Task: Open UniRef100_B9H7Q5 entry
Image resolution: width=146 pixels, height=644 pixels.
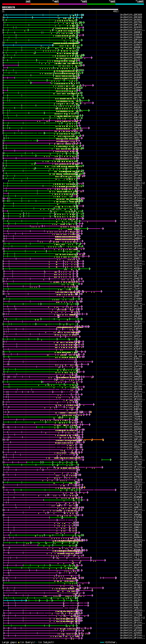Action: pos(131,118)
